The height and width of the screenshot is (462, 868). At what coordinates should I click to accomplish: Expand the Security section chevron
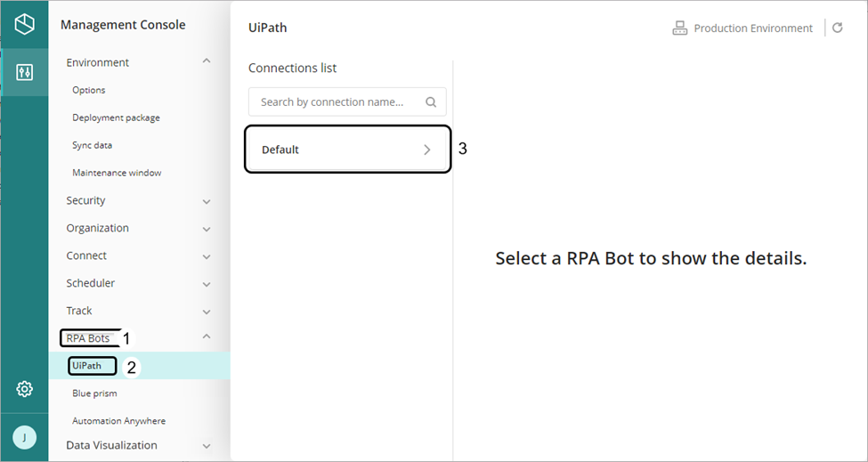pos(207,202)
